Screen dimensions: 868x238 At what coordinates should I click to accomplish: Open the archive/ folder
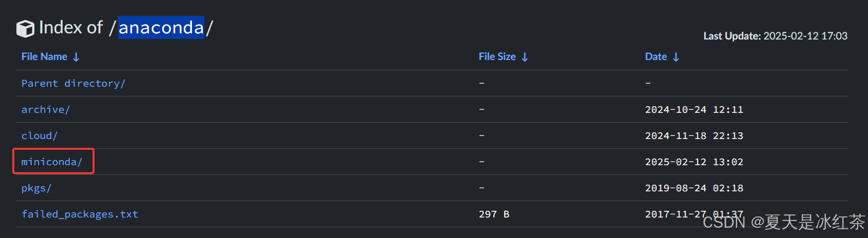click(x=46, y=109)
